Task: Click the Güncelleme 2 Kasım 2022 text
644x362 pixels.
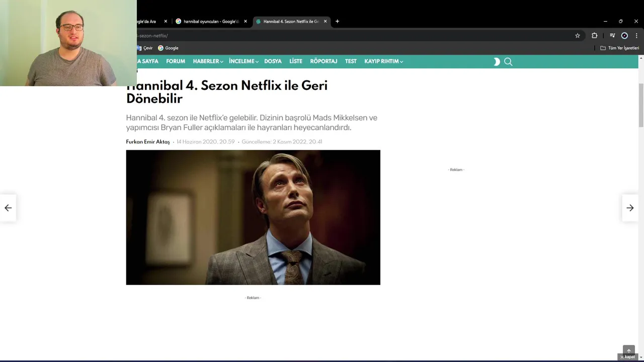Action: [282, 142]
